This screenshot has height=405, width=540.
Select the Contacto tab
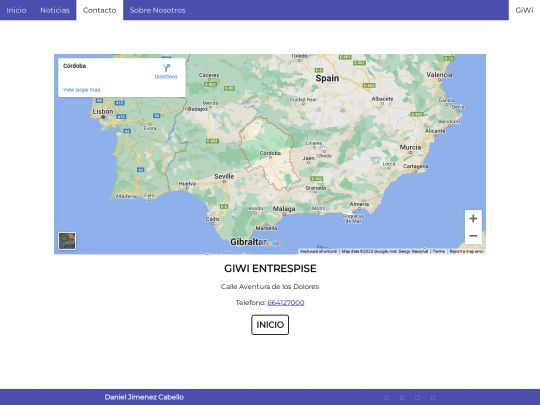click(x=100, y=10)
